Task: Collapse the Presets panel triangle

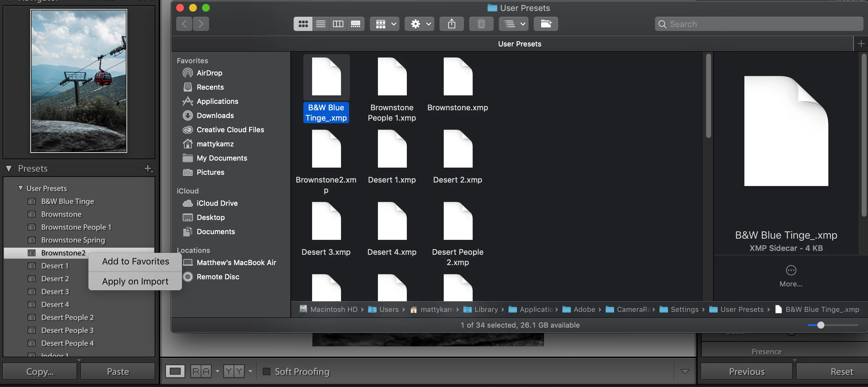Action: click(x=9, y=168)
